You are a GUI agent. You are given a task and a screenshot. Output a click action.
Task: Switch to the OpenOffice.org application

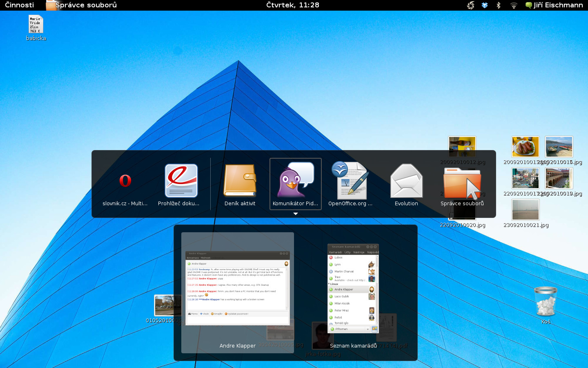click(350, 184)
